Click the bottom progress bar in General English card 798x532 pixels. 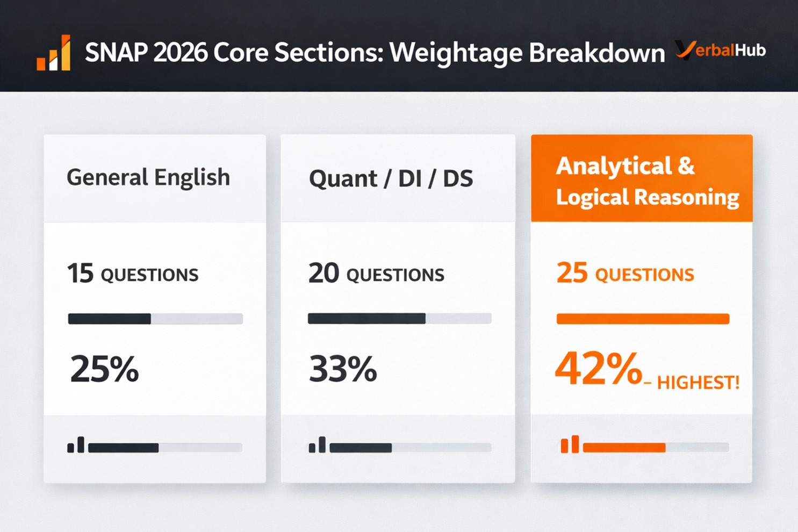(x=165, y=448)
